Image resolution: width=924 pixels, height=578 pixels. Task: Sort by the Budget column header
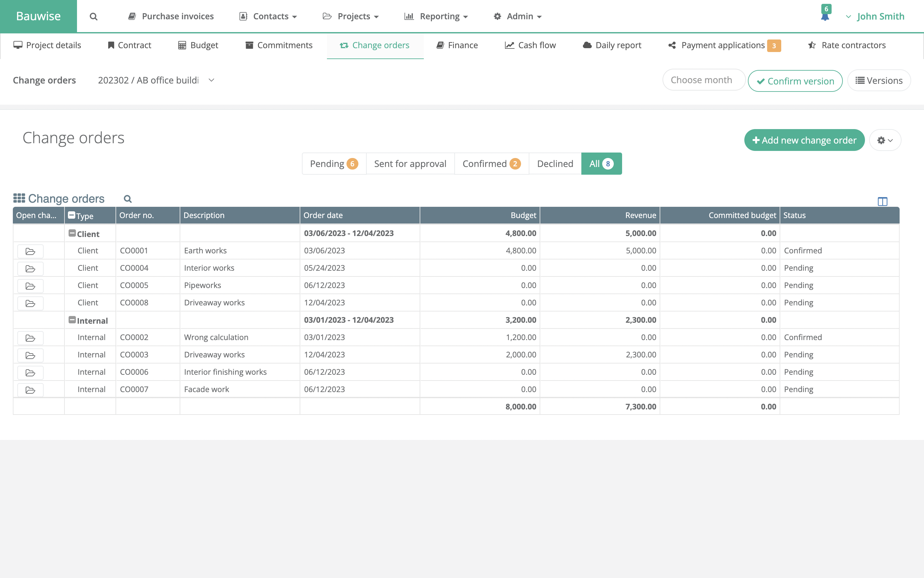[480, 215]
